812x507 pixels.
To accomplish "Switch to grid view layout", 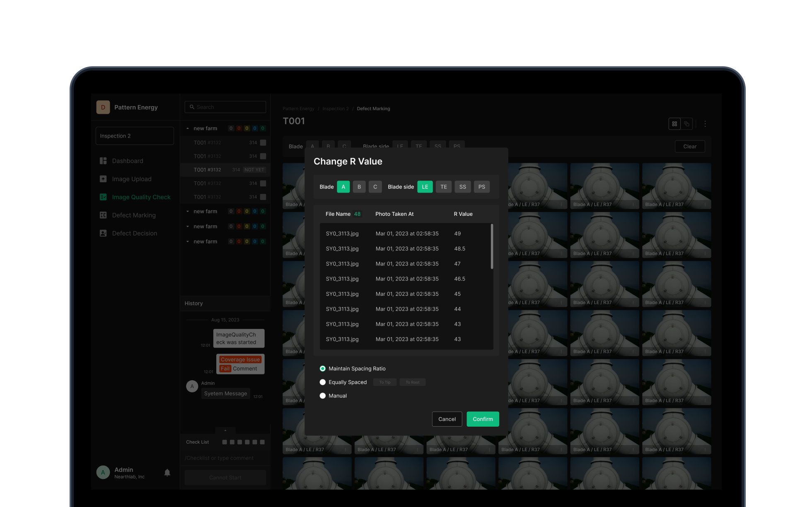I will (x=674, y=124).
